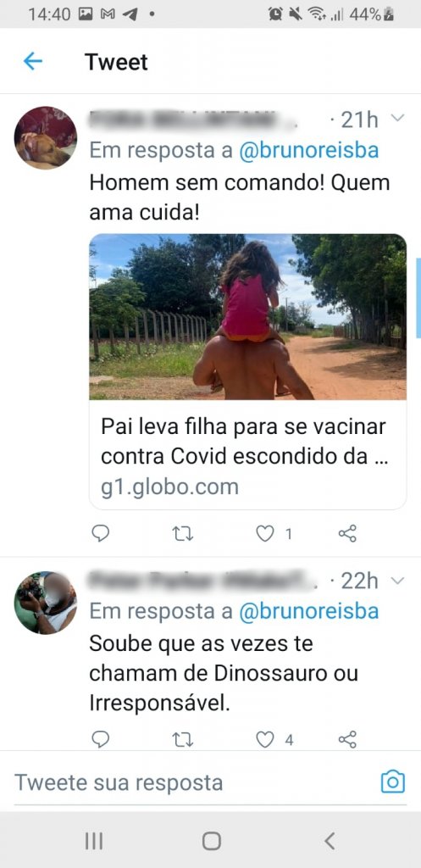The width and height of the screenshot is (421, 868).
Task: Open @brunoreisba mention in the second reply
Action: point(308,611)
